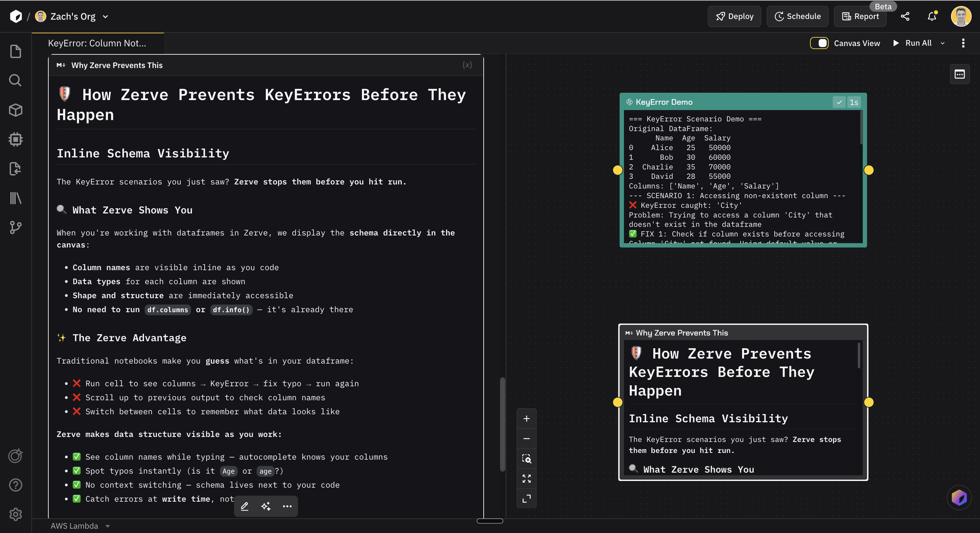Image resolution: width=980 pixels, height=533 pixels.
Task: Click the fit-to-screen canvas icon
Action: [527, 478]
